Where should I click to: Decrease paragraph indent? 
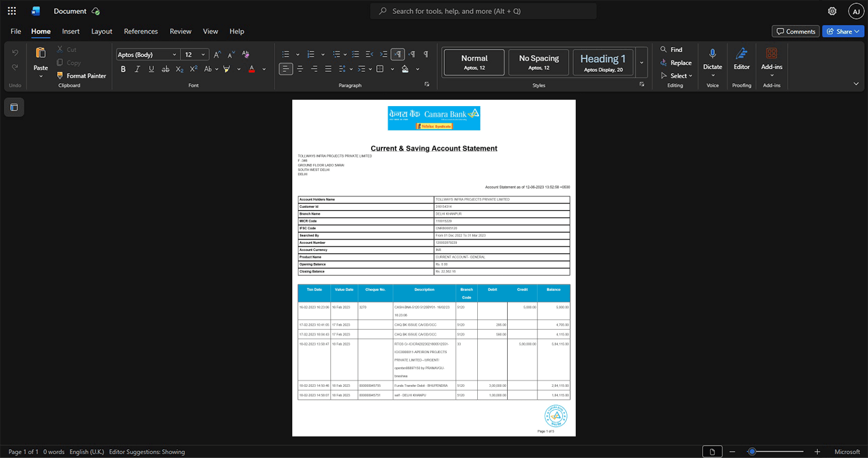coord(370,55)
